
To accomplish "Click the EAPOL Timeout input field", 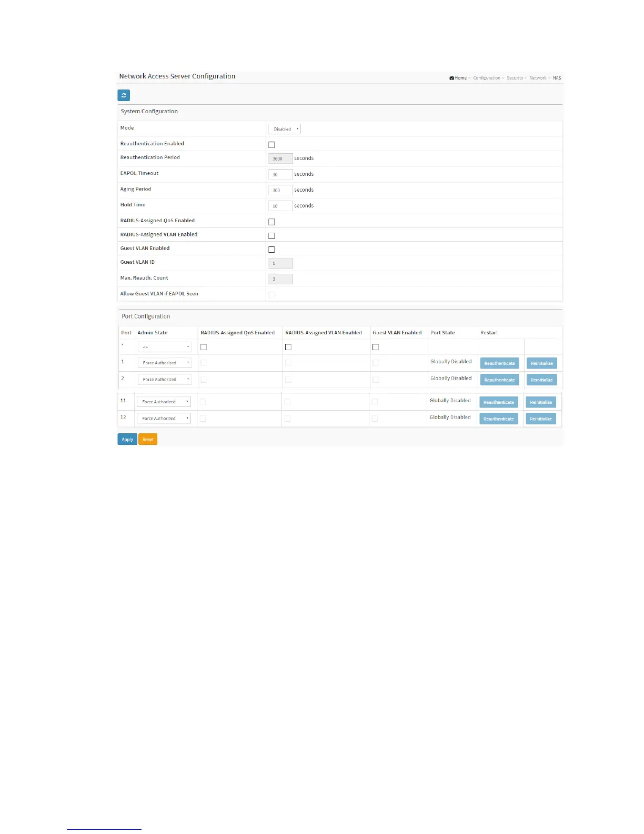I will [x=280, y=174].
